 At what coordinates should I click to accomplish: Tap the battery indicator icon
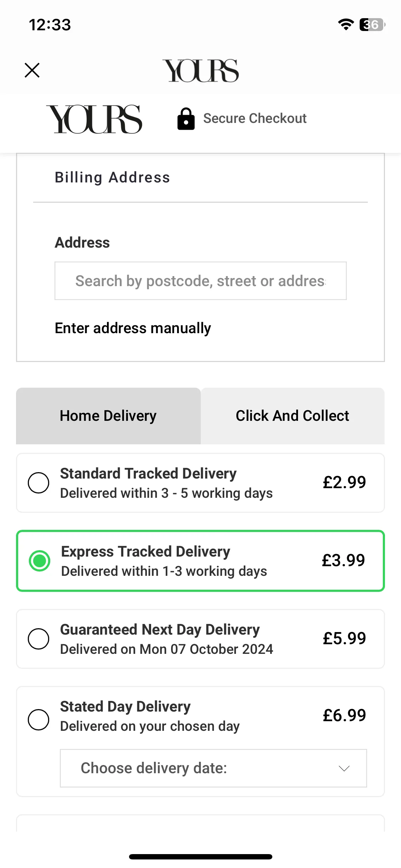pos(372,25)
